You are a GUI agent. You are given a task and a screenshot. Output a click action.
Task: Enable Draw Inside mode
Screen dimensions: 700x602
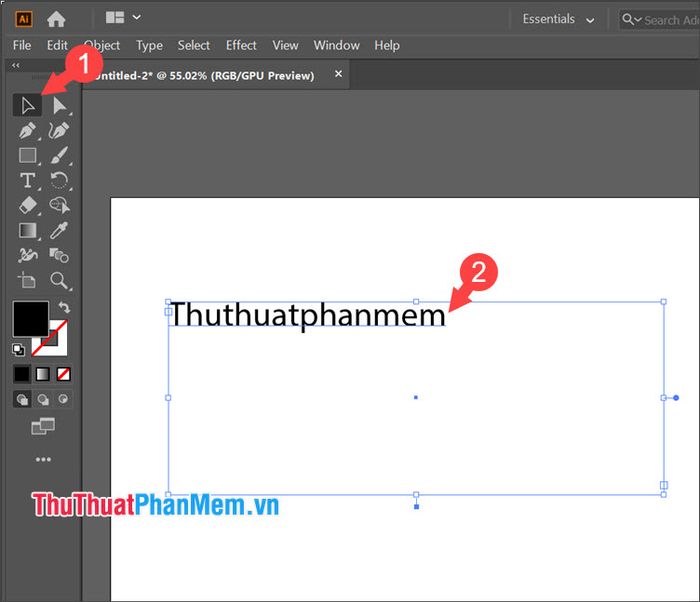[x=63, y=399]
